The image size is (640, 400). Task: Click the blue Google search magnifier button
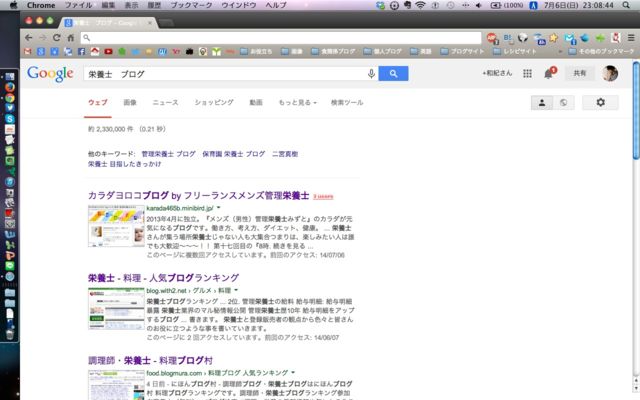(394, 73)
